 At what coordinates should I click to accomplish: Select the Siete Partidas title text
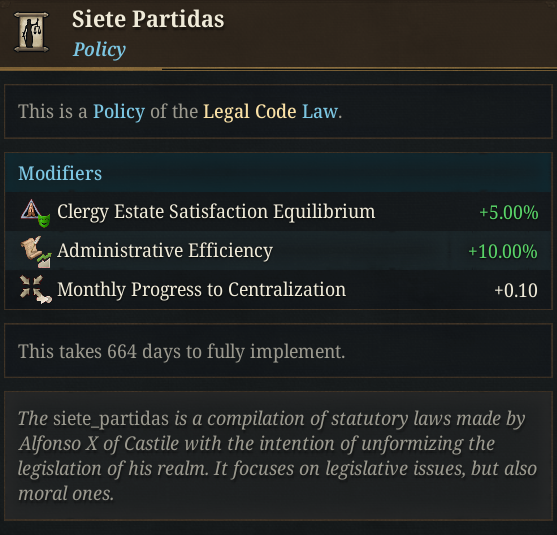(x=148, y=19)
